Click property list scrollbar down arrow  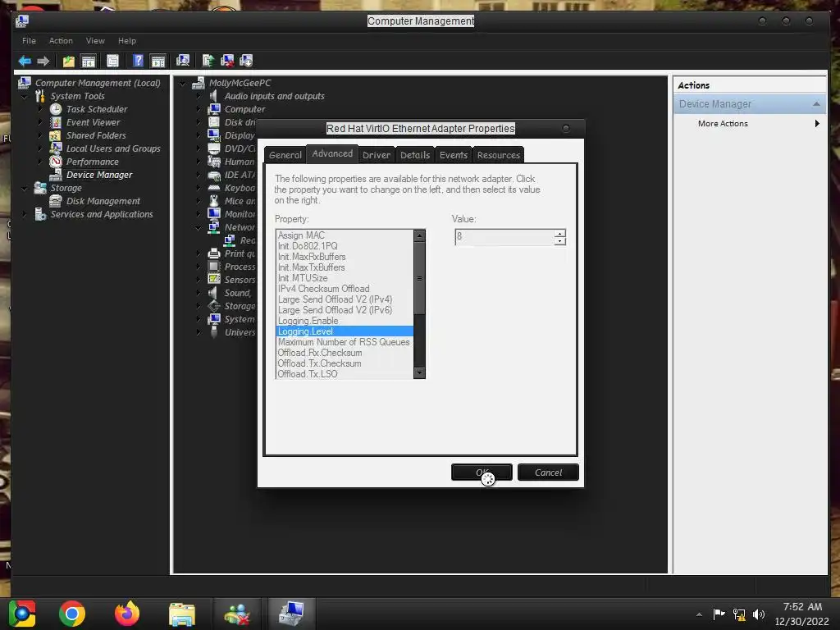click(x=419, y=373)
